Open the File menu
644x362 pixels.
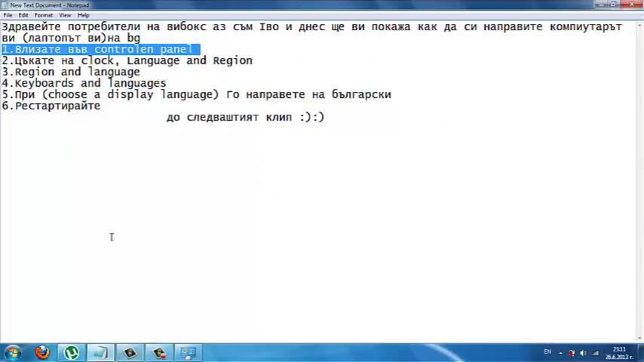point(8,15)
